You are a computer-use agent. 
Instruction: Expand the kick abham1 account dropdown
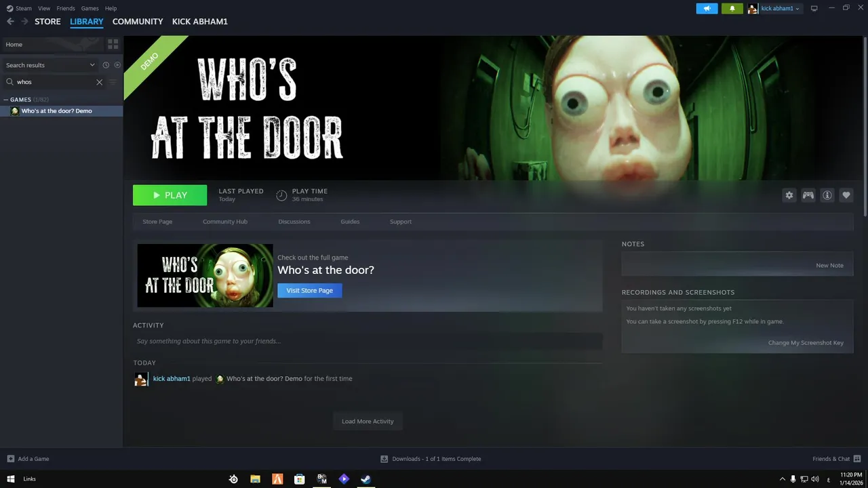click(x=780, y=8)
